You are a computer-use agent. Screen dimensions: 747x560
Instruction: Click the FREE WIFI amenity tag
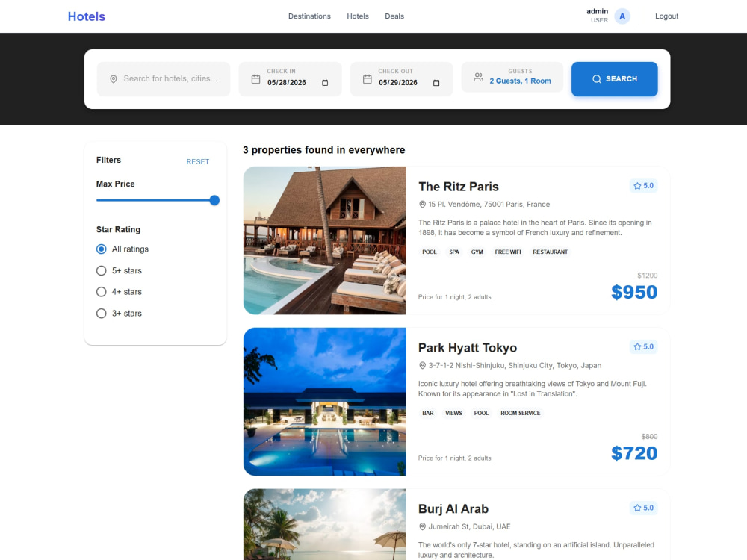[508, 252]
